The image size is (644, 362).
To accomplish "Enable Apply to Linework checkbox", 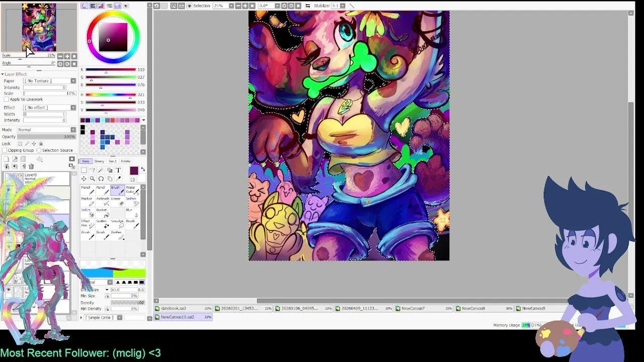I will (6, 99).
